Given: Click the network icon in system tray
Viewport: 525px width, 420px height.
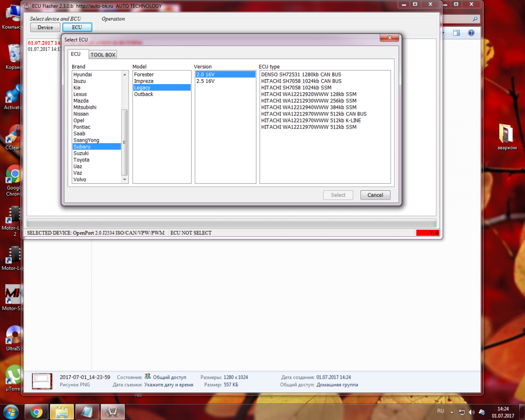Looking at the screenshot, I should pyautogui.click(x=462, y=412).
